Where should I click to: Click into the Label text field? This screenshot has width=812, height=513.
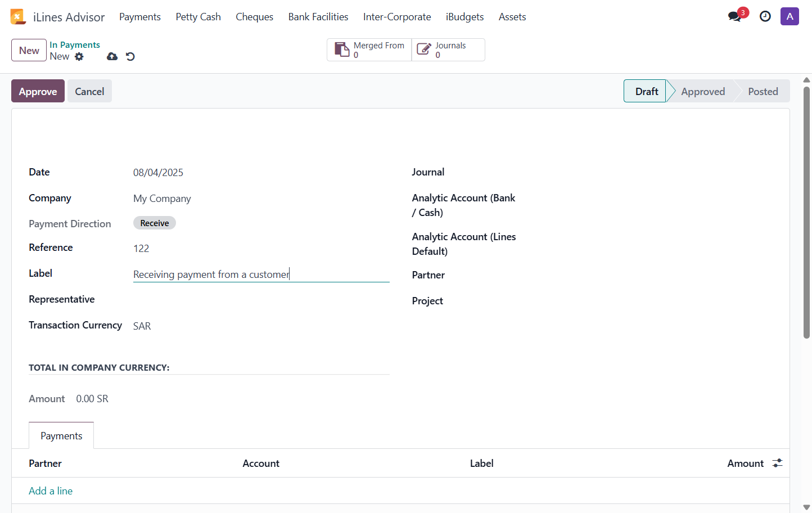click(261, 274)
